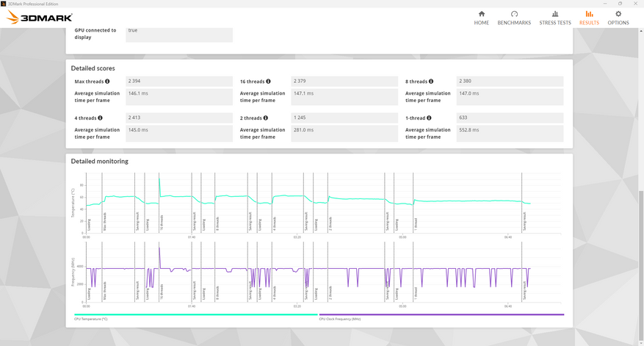Open the Benchmarks gauge icon
Viewport: 644px width, 346px height.
tap(514, 14)
